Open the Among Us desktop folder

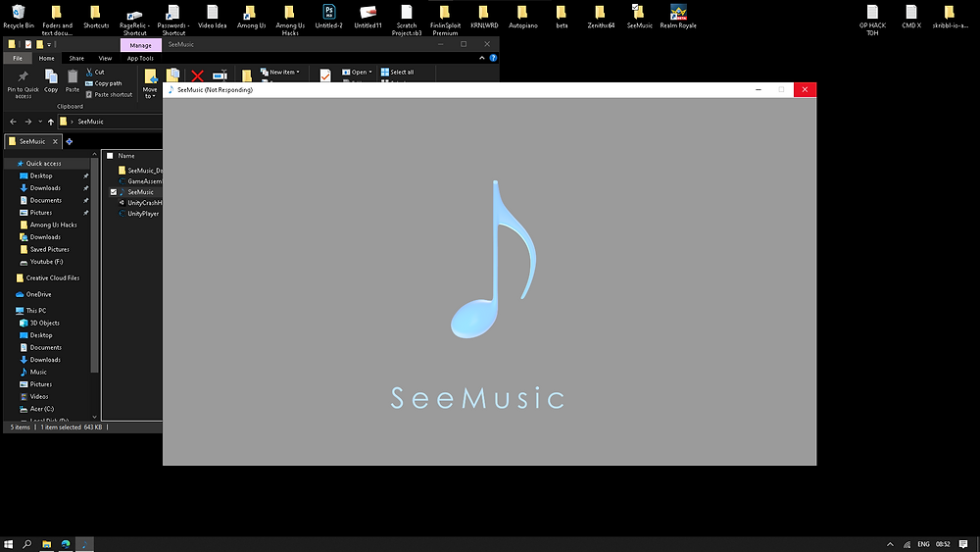click(251, 17)
